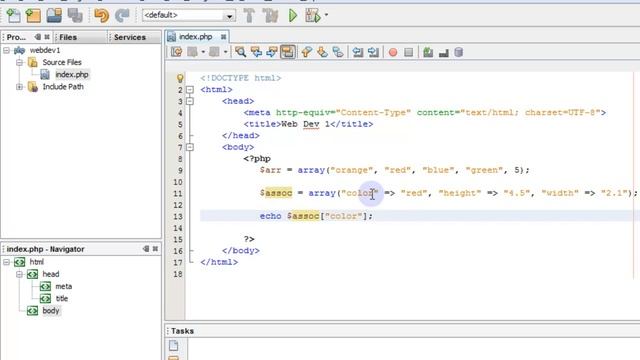Close the Navigator panel
640x360 pixels.
click(x=155, y=249)
